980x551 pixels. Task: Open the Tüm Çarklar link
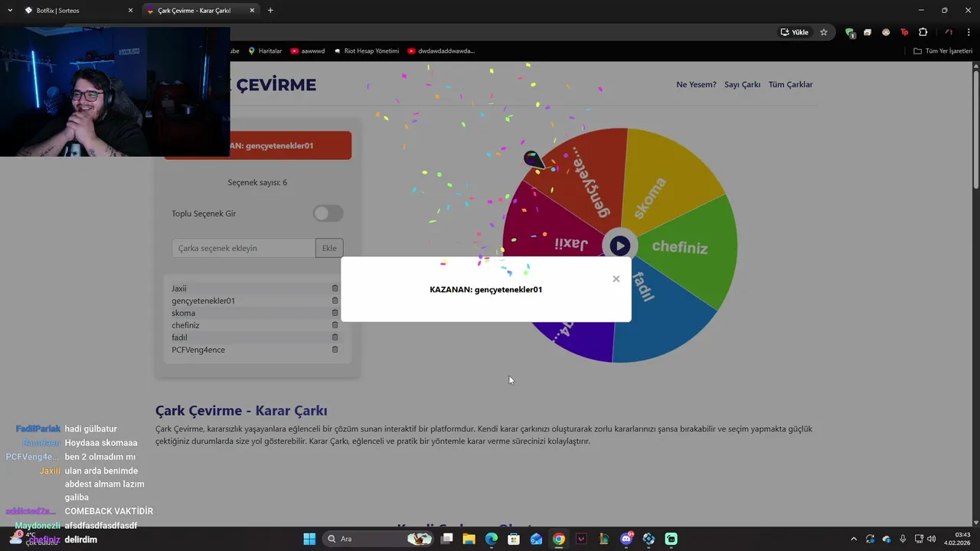pos(790,85)
